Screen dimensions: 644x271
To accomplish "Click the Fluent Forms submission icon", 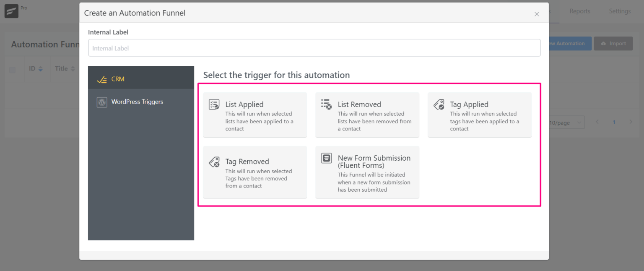I will [326, 158].
